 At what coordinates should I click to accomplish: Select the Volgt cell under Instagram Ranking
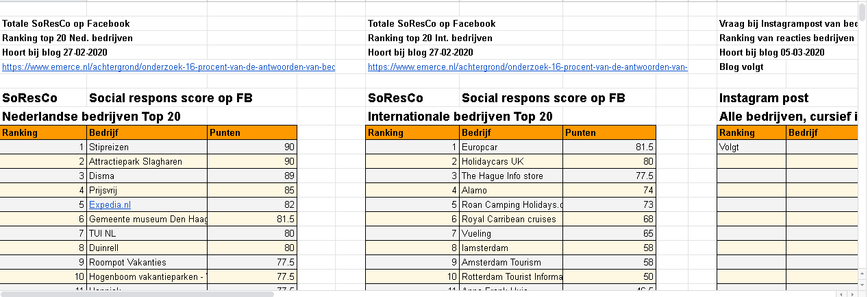[x=752, y=147]
